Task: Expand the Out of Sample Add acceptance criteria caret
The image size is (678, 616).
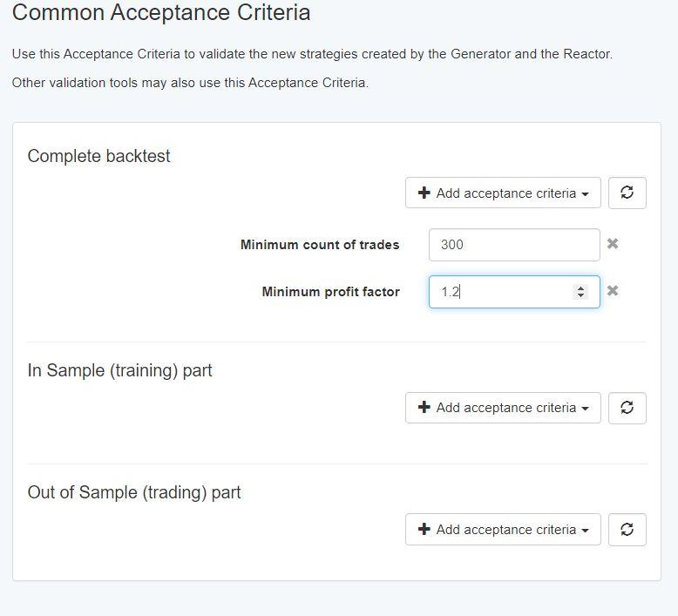Action: tap(585, 531)
